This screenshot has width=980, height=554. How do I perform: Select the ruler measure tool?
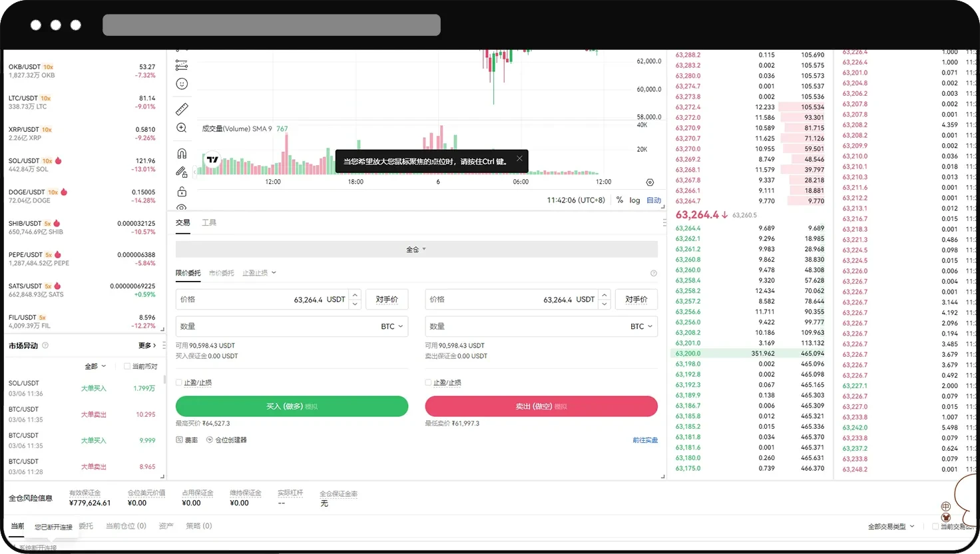[x=182, y=109]
